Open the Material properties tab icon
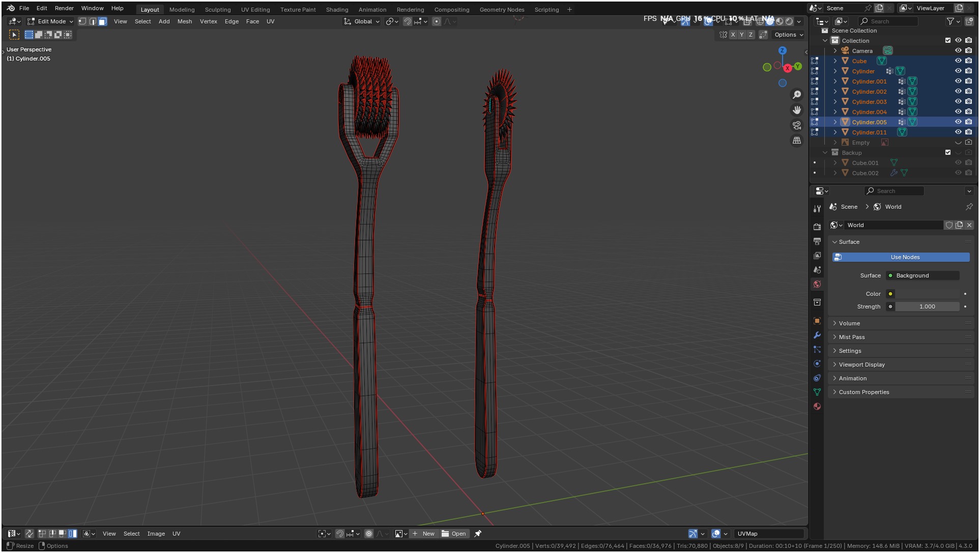 [817, 406]
